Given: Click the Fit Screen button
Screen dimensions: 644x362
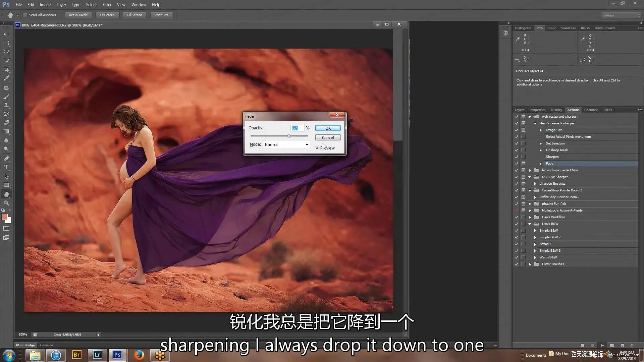Looking at the screenshot, I should pyautogui.click(x=107, y=15).
